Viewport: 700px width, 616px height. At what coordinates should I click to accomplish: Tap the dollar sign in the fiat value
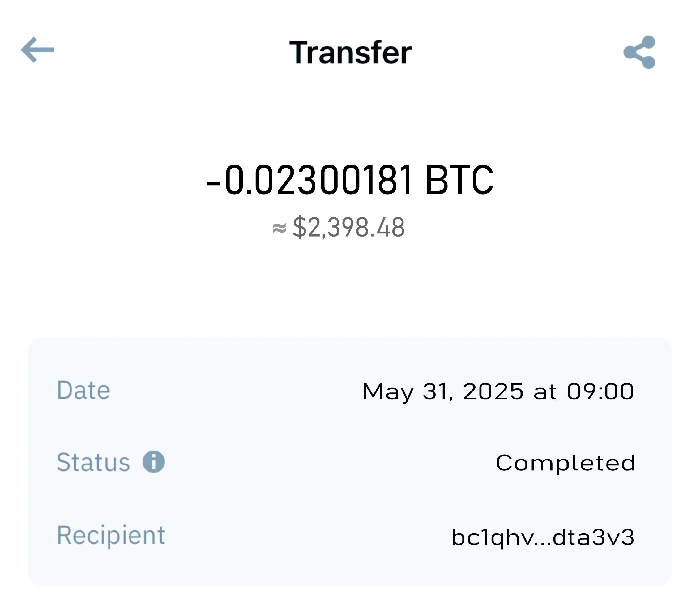pyautogui.click(x=299, y=227)
